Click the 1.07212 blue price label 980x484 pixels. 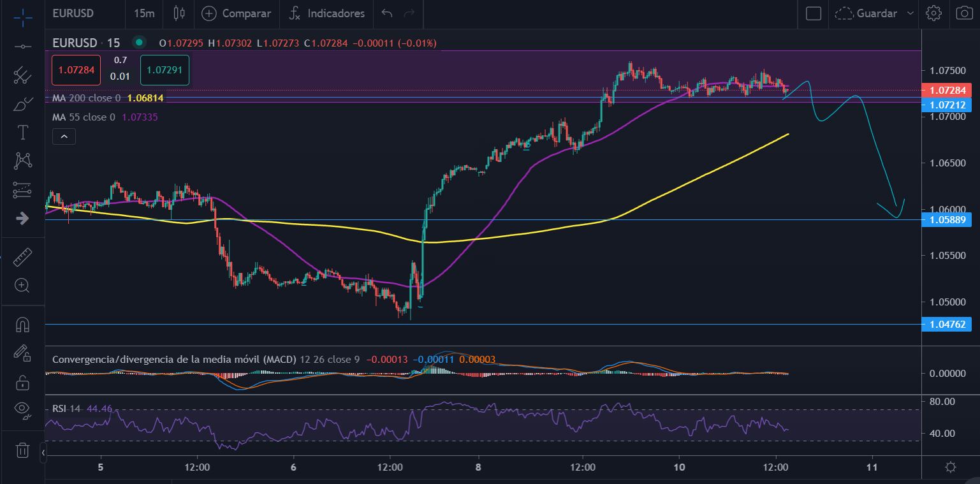[947, 105]
